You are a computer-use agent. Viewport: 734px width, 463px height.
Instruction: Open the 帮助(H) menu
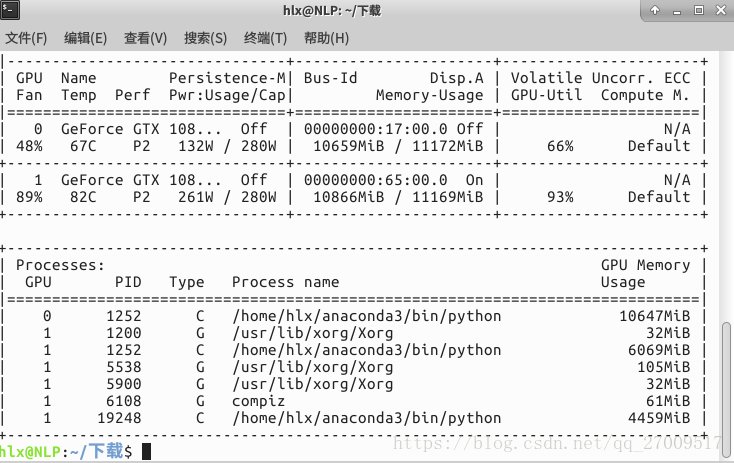pos(326,38)
